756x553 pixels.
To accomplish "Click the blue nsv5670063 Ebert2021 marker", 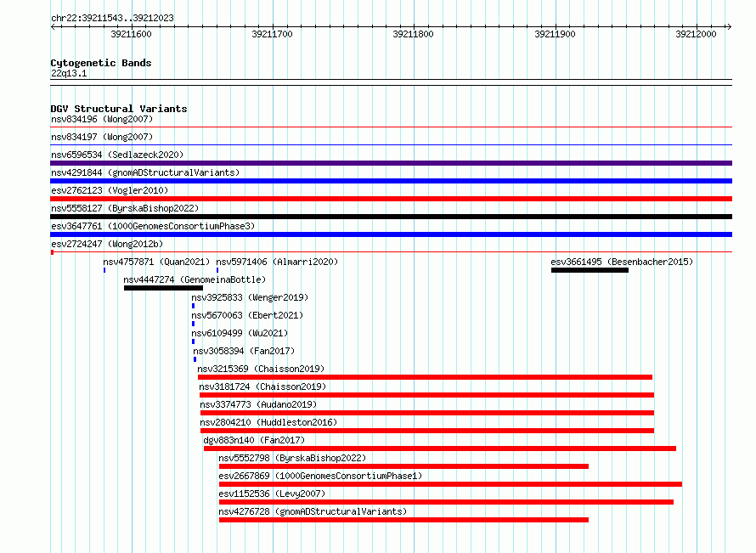I will [194, 324].
